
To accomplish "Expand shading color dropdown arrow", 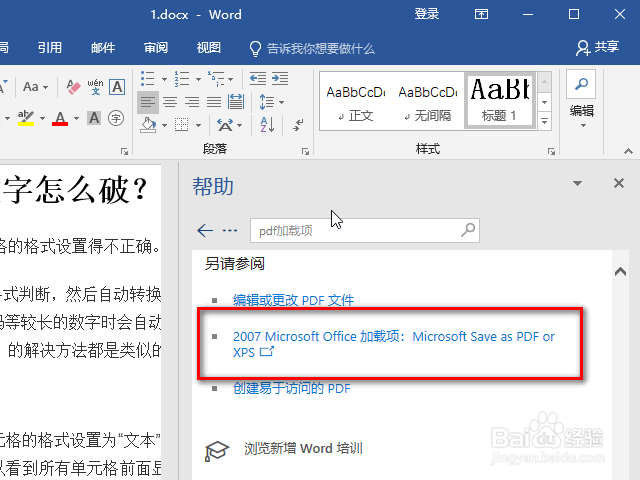I will [x=164, y=125].
